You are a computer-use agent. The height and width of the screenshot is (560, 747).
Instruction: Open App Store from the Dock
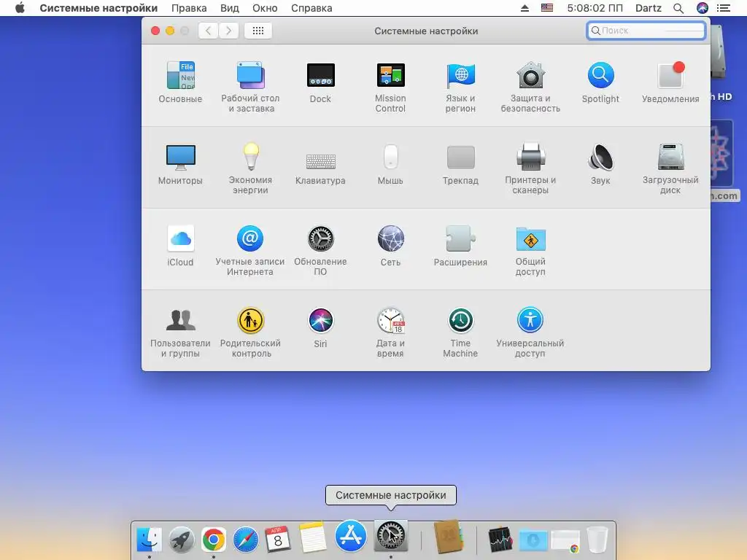point(351,536)
